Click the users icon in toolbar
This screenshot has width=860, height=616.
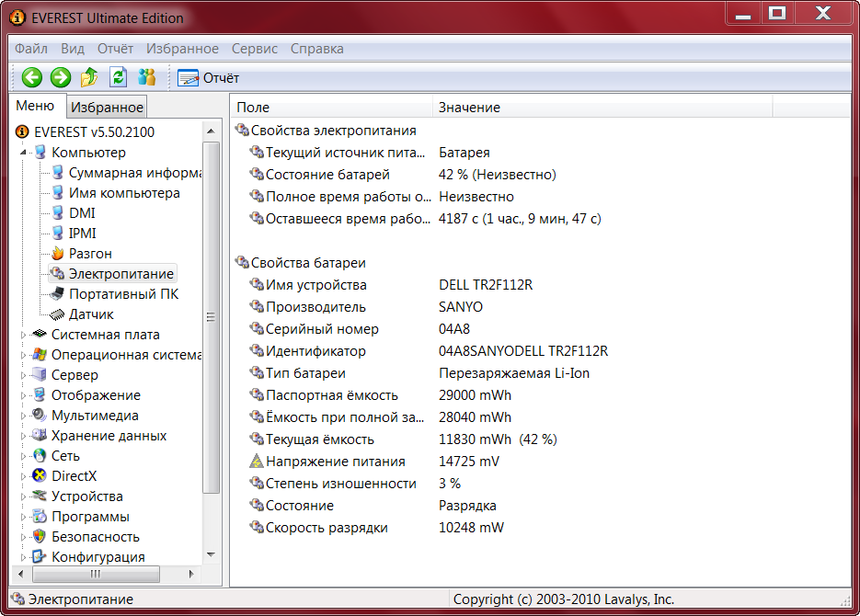(x=146, y=78)
